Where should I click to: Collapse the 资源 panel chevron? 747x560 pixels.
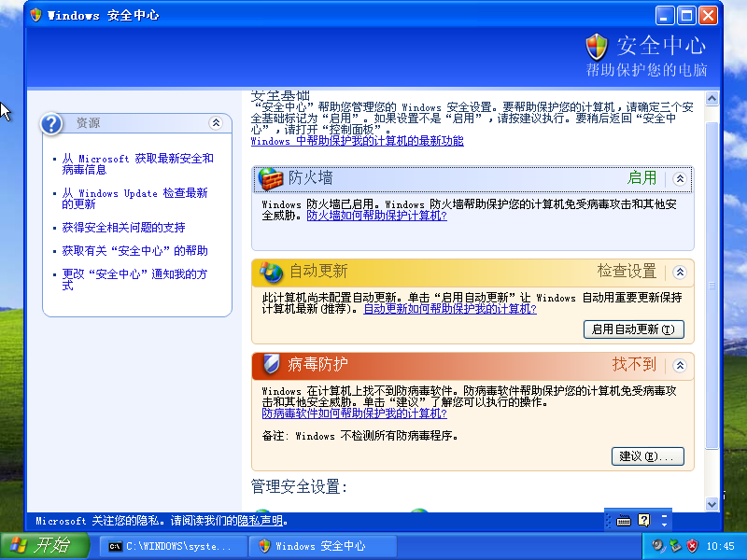point(215,122)
